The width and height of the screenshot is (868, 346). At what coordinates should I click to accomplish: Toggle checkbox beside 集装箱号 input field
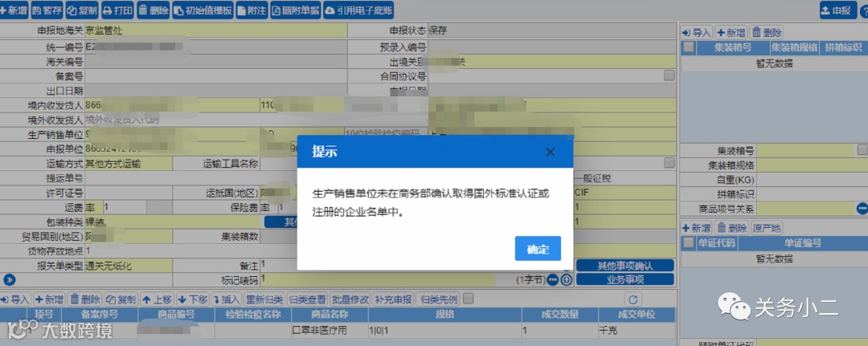pyautogui.click(x=862, y=150)
